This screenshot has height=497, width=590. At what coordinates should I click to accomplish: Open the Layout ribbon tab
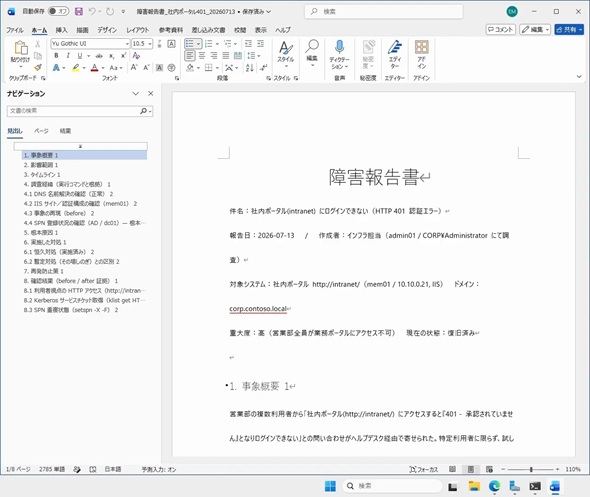[x=137, y=30]
